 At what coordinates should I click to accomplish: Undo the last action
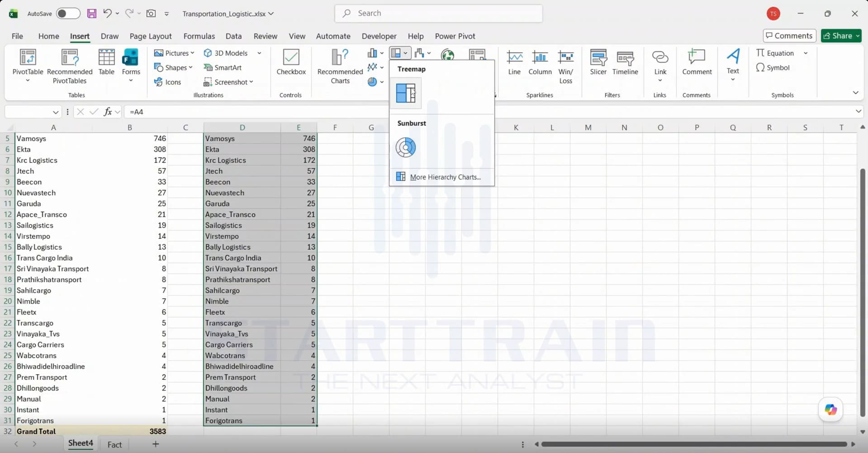pos(107,14)
